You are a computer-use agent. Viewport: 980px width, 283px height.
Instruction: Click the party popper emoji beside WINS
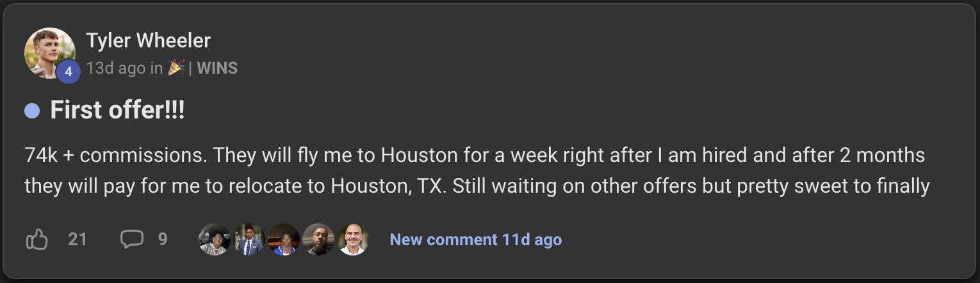(176, 68)
